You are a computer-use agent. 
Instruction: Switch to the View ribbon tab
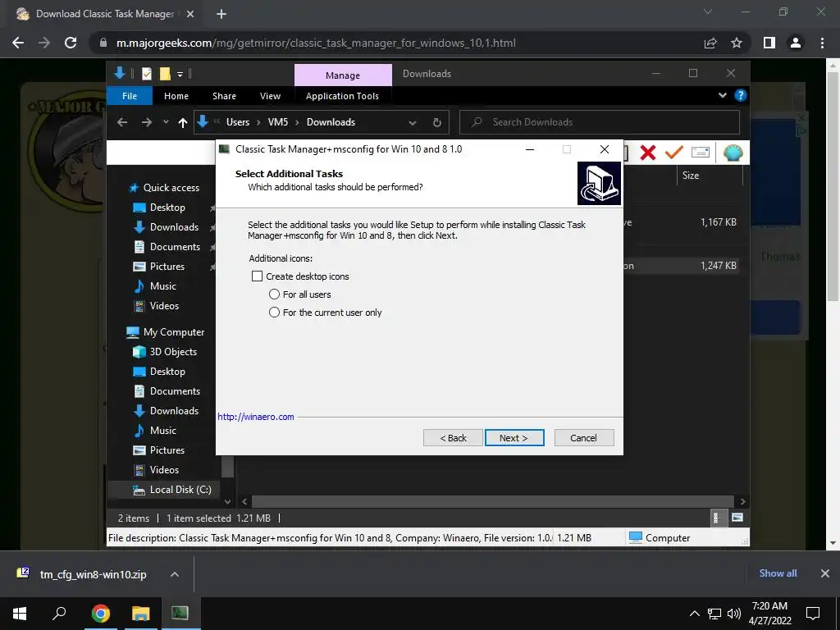(270, 96)
